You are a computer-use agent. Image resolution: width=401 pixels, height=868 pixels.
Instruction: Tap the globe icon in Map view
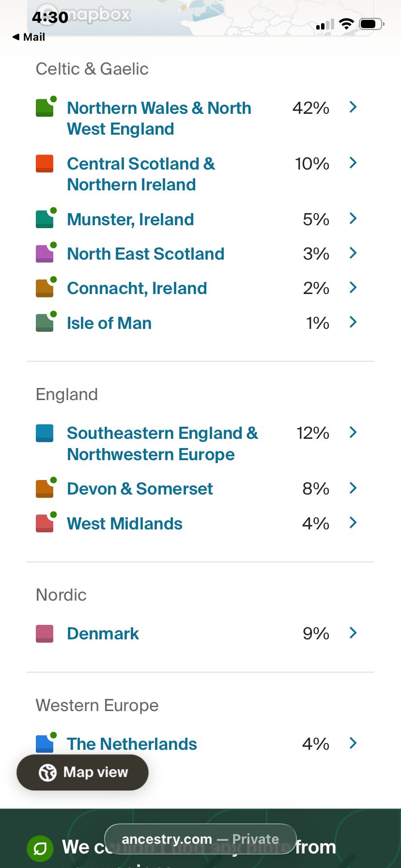pyautogui.click(x=47, y=773)
